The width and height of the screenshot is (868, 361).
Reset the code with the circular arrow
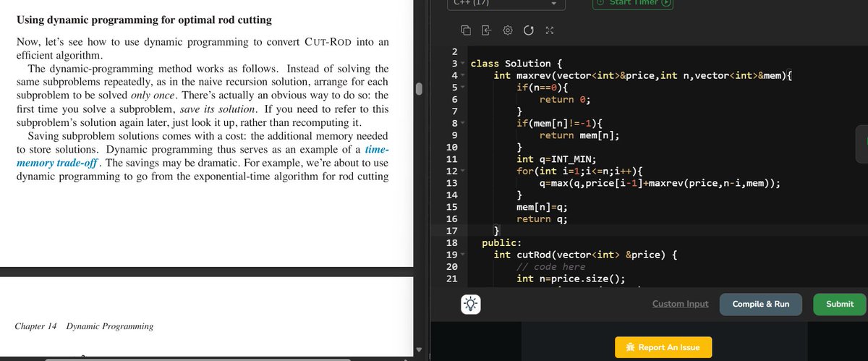pyautogui.click(x=528, y=30)
